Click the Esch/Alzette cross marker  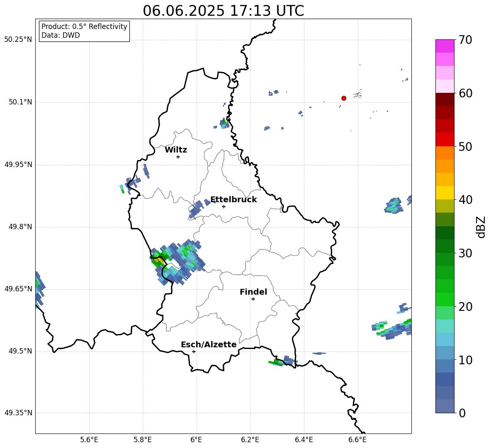click(x=194, y=351)
